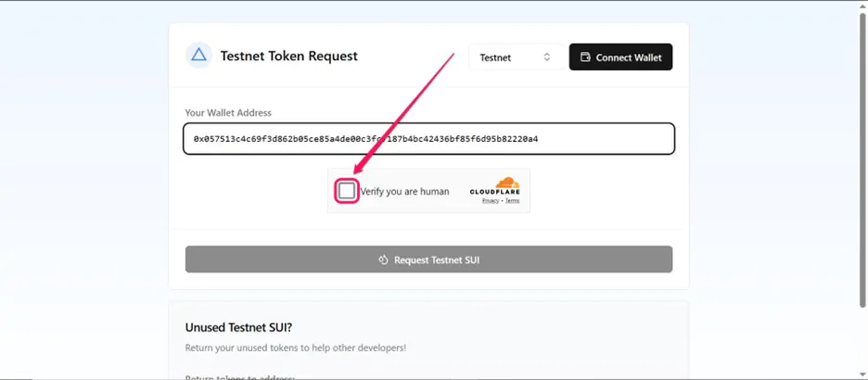The width and height of the screenshot is (868, 380).
Task: Click the Return your unused tokens text
Action: [296, 348]
